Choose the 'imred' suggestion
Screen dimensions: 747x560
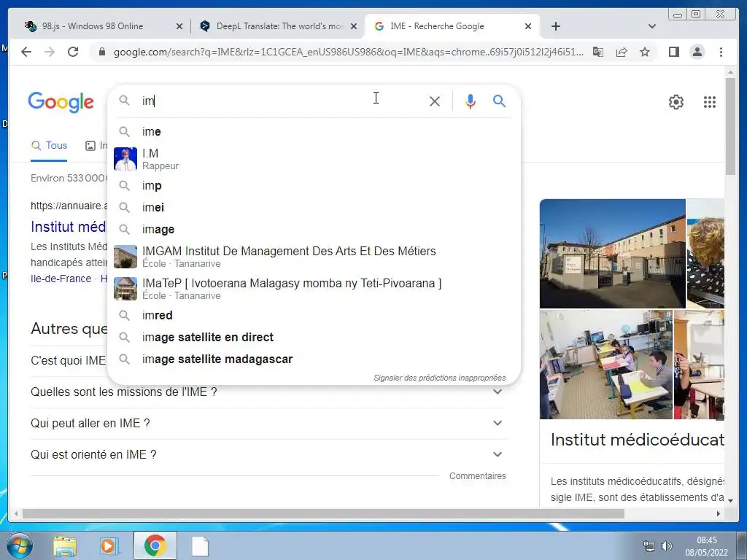[x=314, y=315]
